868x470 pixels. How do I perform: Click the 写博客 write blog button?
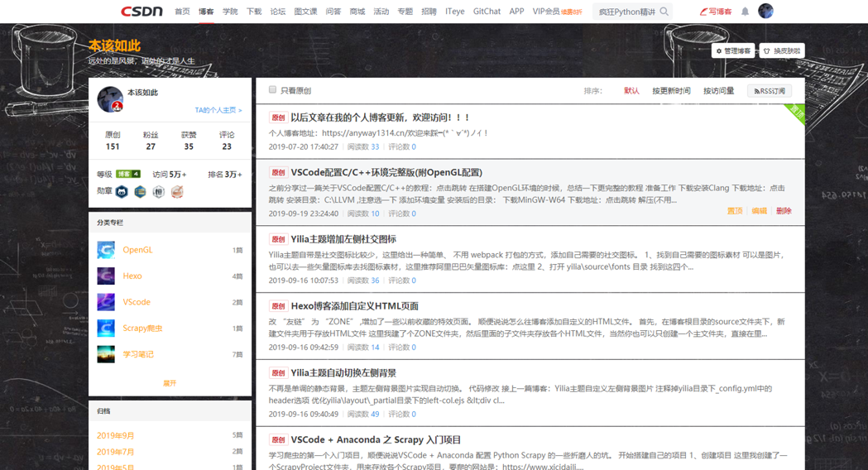click(715, 11)
